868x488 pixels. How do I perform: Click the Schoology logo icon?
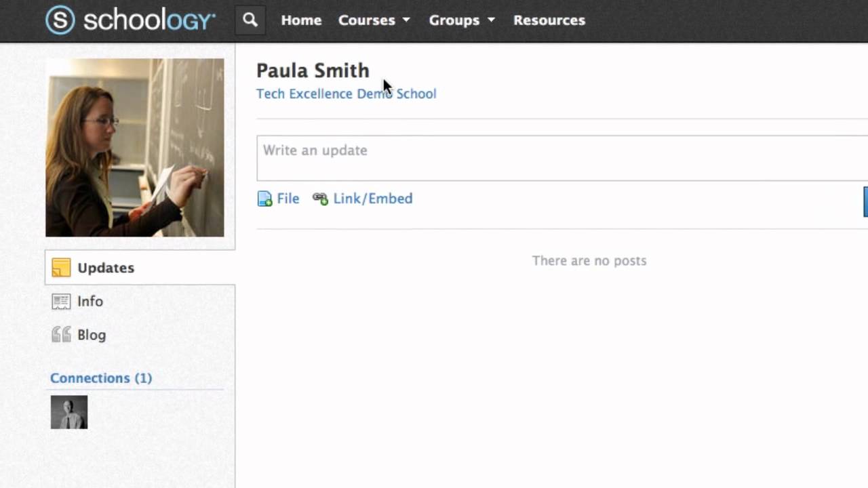click(x=60, y=20)
